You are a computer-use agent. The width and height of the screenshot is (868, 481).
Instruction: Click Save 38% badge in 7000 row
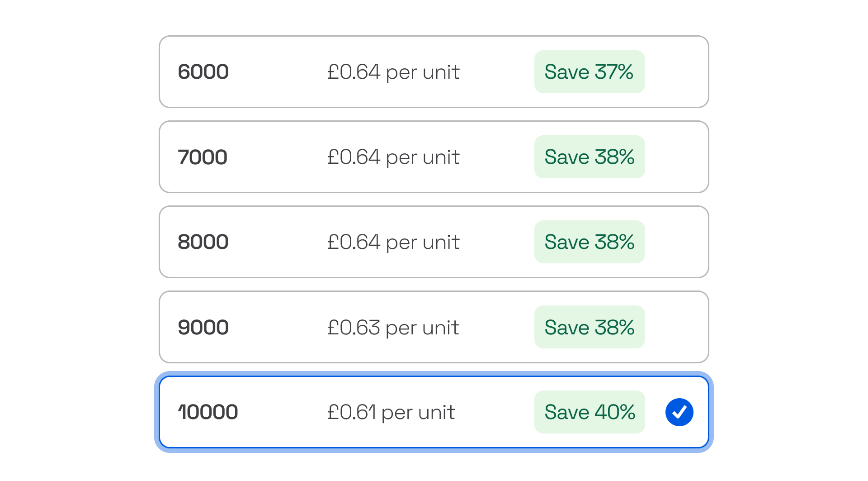[x=589, y=157]
